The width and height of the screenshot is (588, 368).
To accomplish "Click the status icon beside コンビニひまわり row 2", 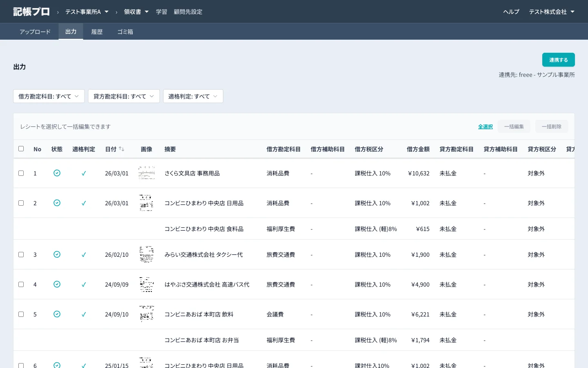I will [57, 203].
